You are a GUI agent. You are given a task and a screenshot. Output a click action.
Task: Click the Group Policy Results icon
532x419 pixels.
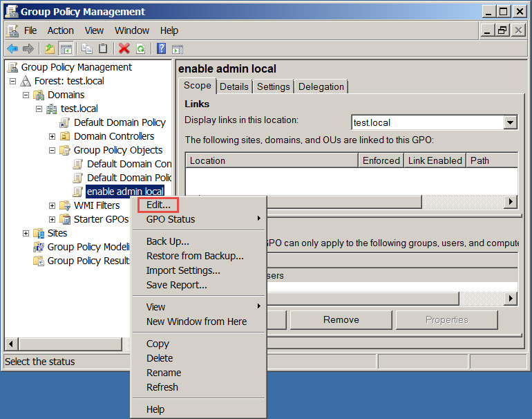click(39, 261)
